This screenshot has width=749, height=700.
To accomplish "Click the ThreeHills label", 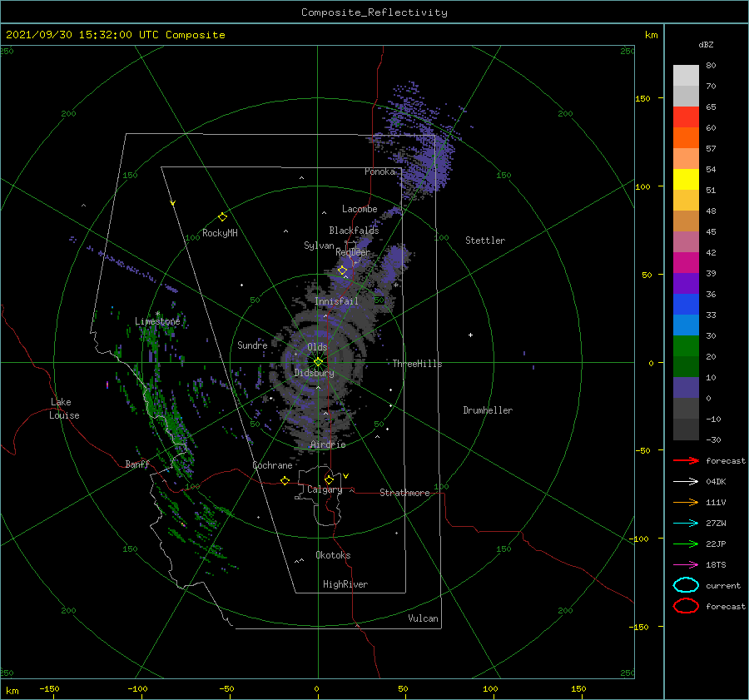I will click(x=417, y=364).
